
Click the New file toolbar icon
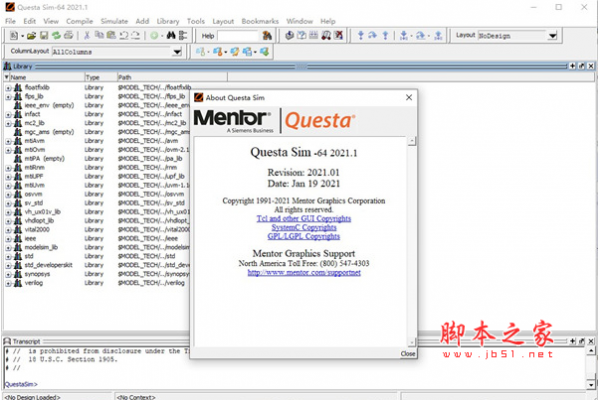click(x=14, y=36)
